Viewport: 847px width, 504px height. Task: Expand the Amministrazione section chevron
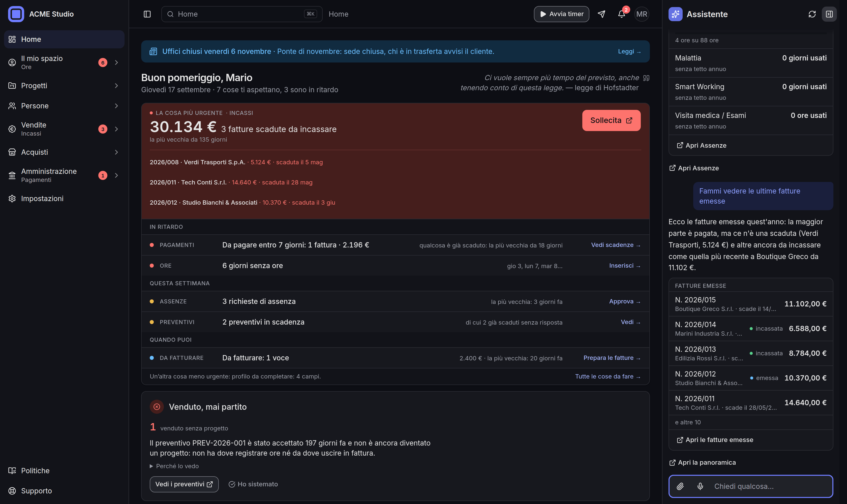(x=116, y=175)
